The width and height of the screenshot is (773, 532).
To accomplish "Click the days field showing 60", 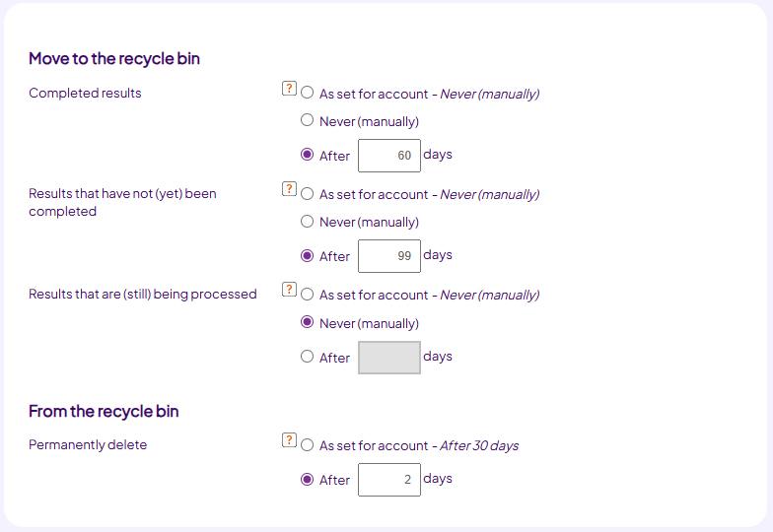I will (x=389, y=156).
